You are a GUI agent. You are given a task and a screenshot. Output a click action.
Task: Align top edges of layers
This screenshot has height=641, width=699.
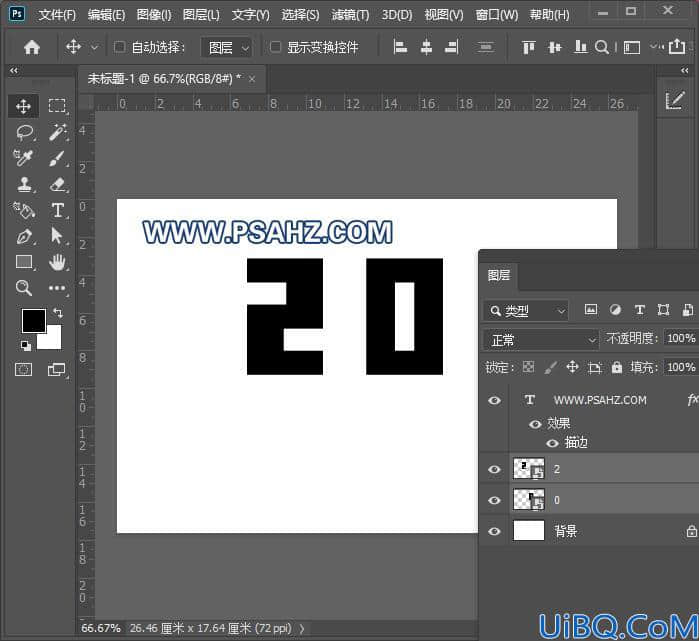529,47
